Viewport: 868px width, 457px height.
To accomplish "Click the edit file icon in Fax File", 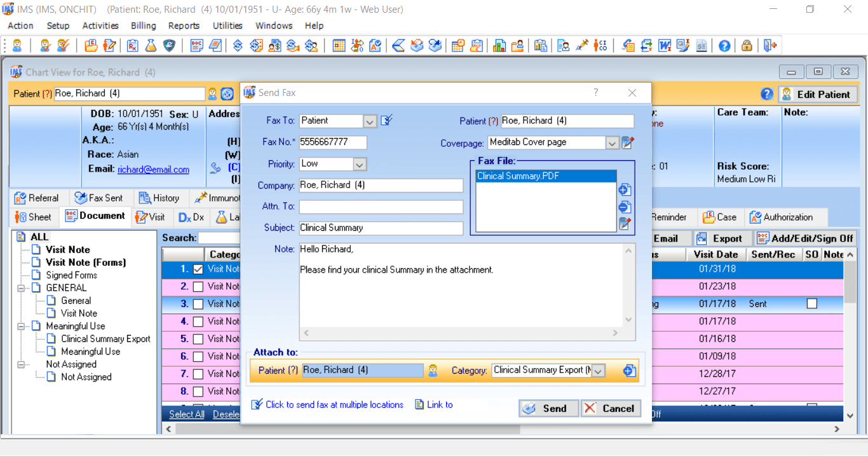I will (x=625, y=223).
